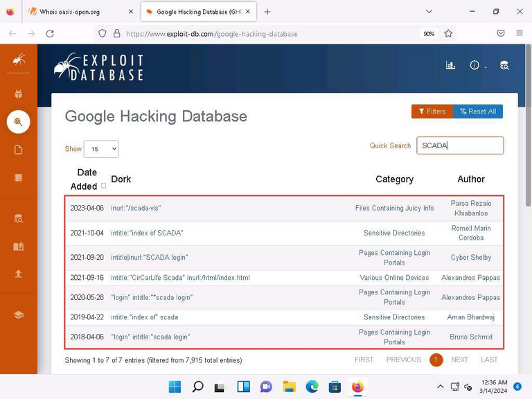Screen dimensions: 532x399
Task: Open the Exploits bug icon in sidebar
Action: pos(19,94)
